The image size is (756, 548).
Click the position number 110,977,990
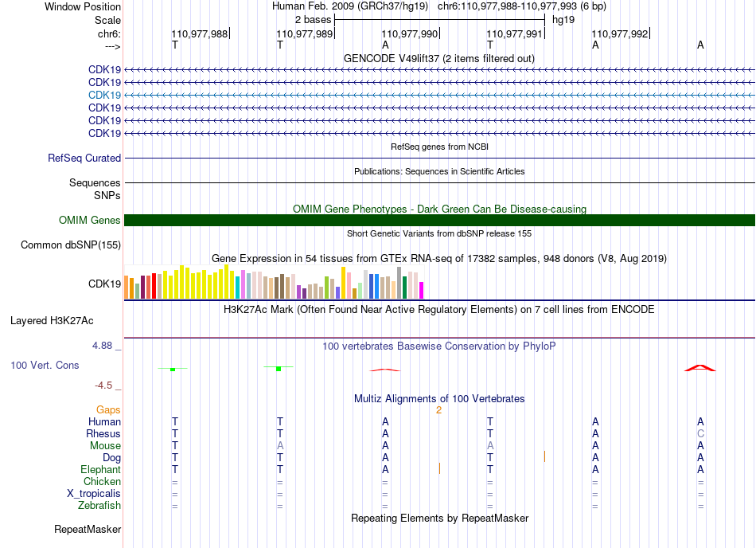click(x=409, y=33)
